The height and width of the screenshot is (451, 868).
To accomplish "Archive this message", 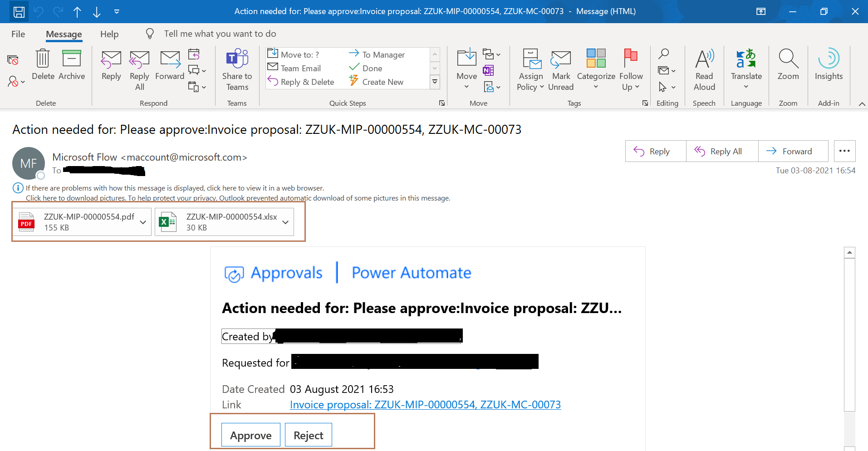I will (x=72, y=65).
